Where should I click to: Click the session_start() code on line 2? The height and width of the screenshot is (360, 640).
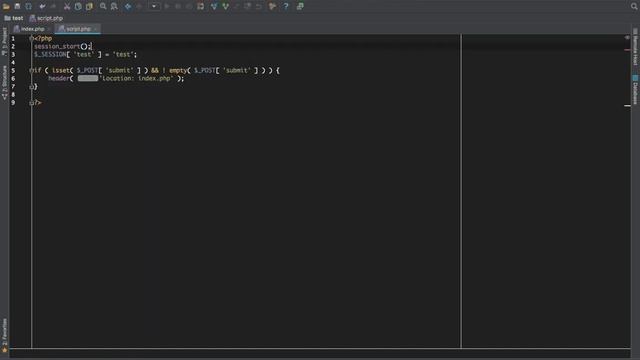(62, 47)
